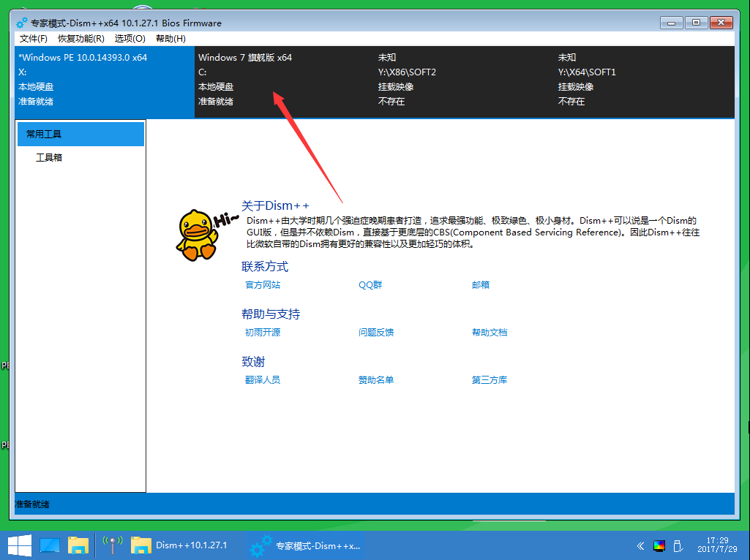
Task: Select the Windows PE 10.0.14393.0 x64 image tile
Action: 105,82
